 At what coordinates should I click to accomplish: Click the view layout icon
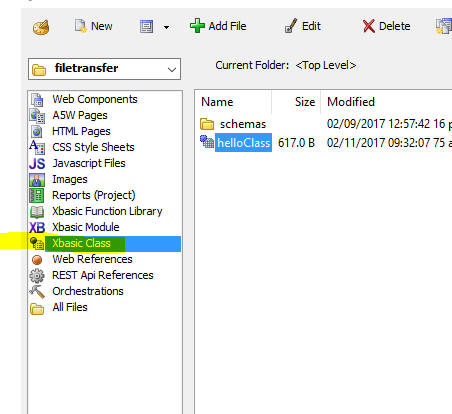click(x=147, y=26)
